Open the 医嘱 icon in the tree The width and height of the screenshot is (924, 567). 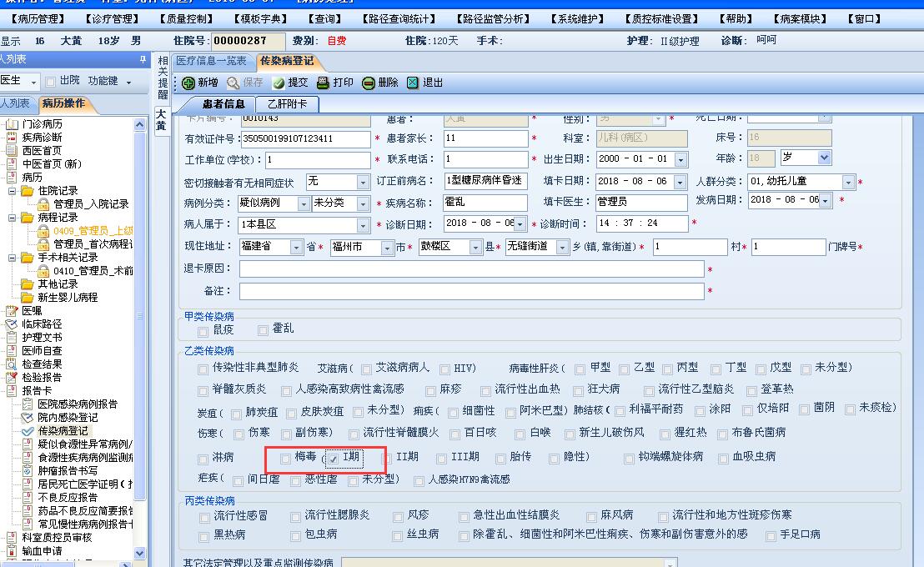coord(12,311)
